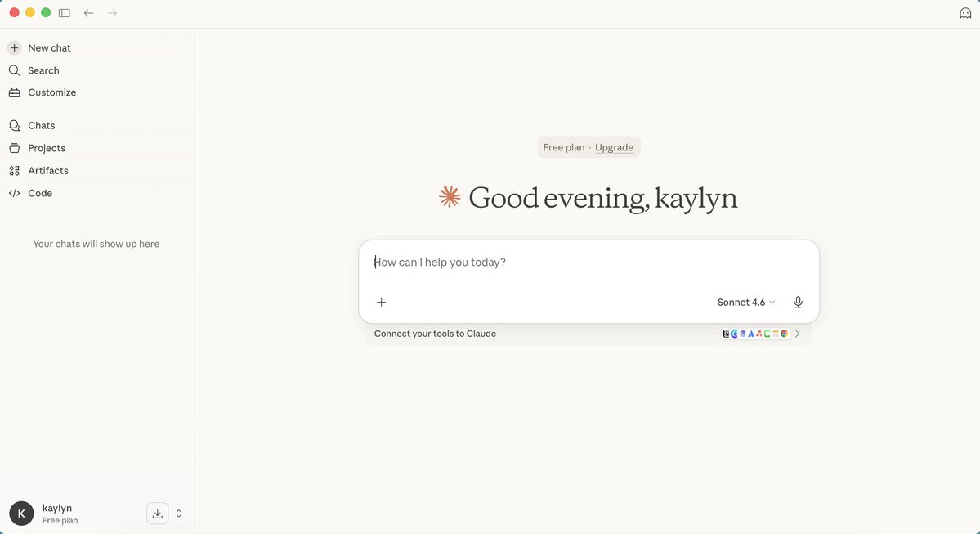The image size is (980, 534).
Task: Click the orange Claude starburst logo
Action: 450,197
